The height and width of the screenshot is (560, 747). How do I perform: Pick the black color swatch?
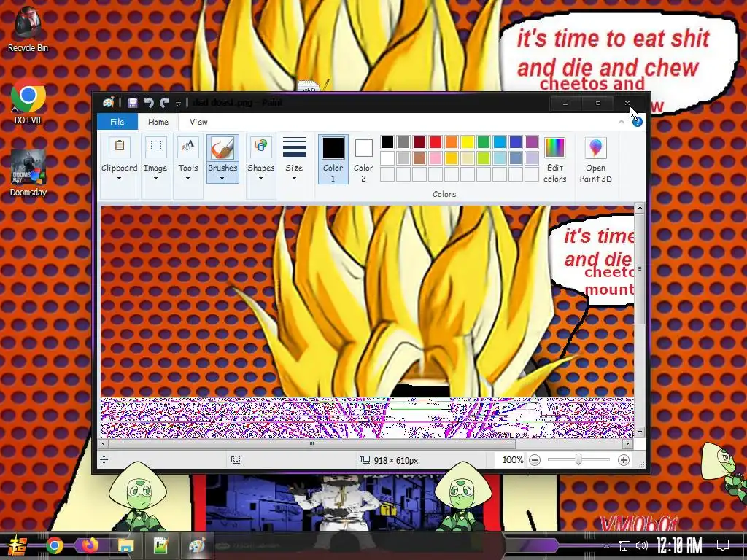pos(387,142)
